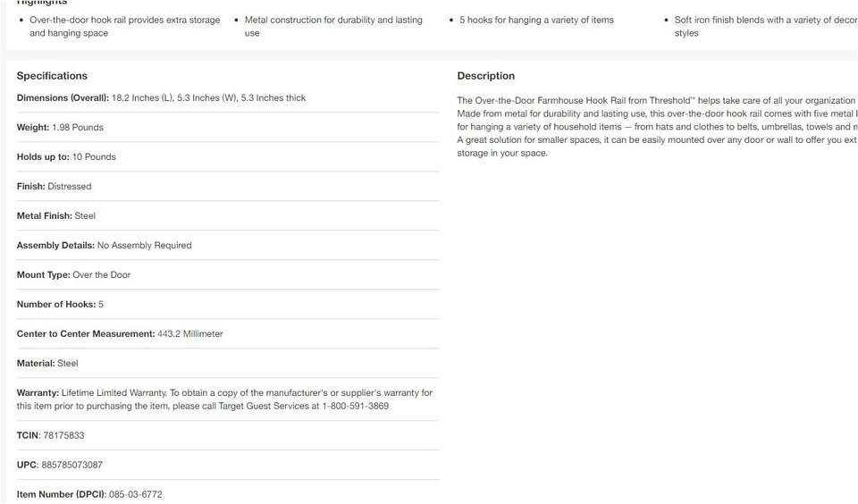The image size is (858, 504).
Task: Click the Metal Finish: Steel row
Action: click(56, 216)
